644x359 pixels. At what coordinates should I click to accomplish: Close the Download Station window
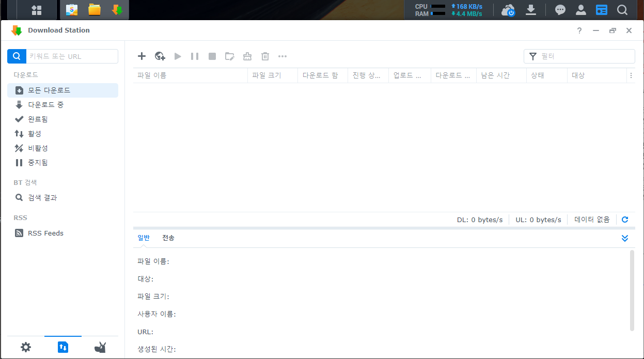629,30
